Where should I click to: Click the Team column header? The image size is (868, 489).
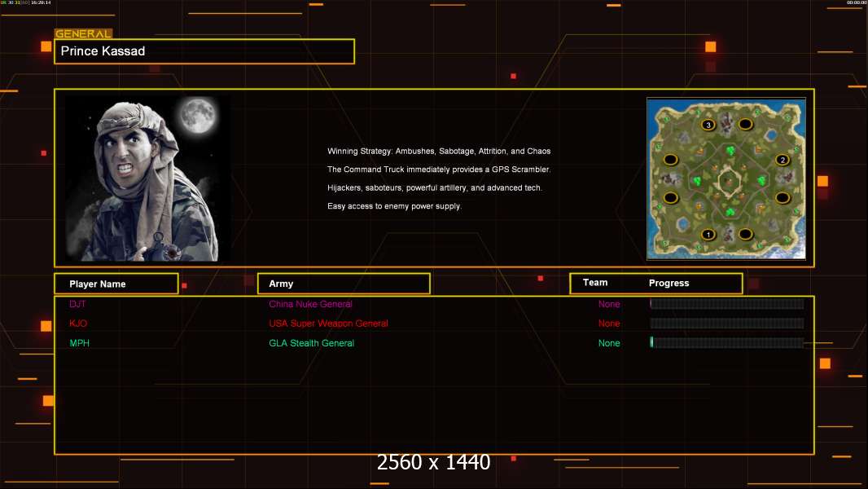click(x=595, y=283)
